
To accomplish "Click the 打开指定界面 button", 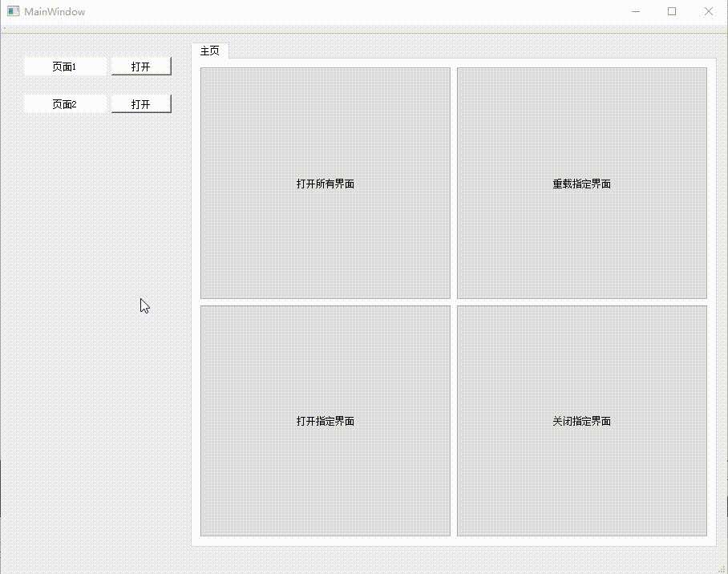I will (x=325, y=421).
